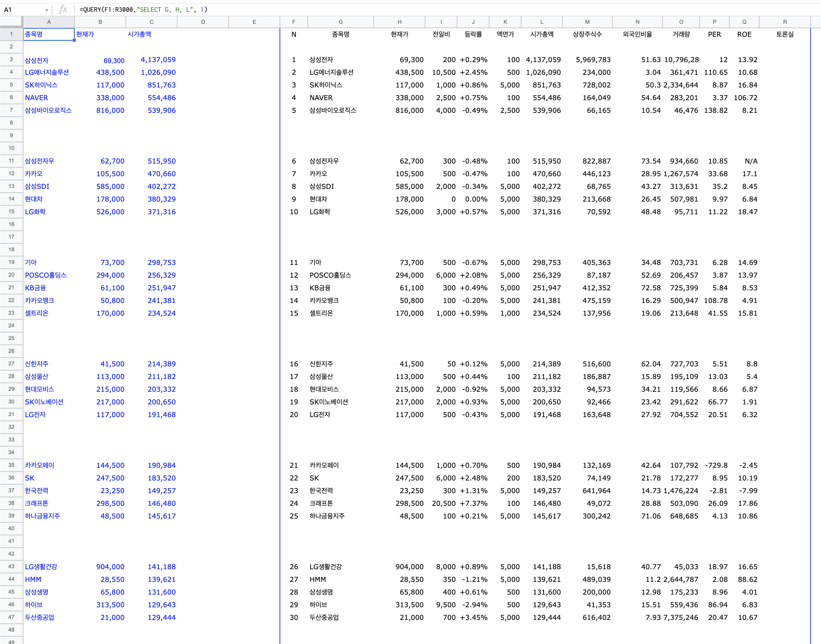This screenshot has width=821, height=644.
Task: Click the N/A cell in the ROE column
Action: point(751,161)
